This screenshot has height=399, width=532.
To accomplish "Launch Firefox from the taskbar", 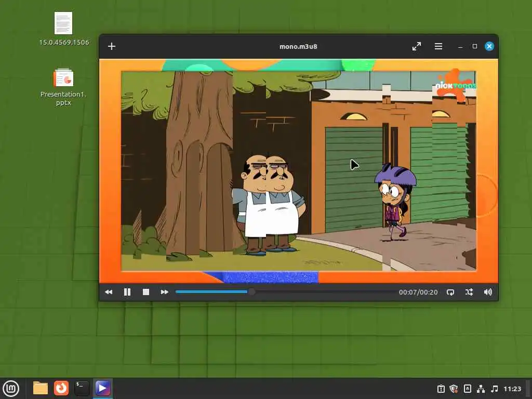I will pos(61,388).
